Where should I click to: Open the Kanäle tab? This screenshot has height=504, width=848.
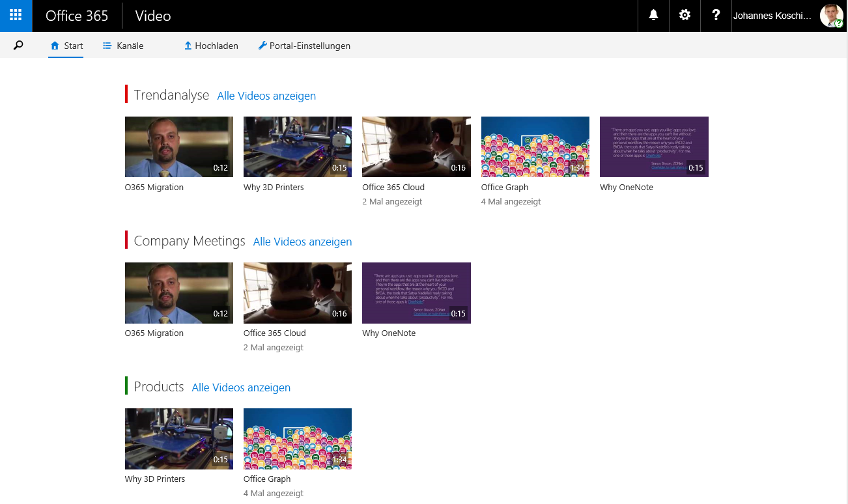pos(123,46)
